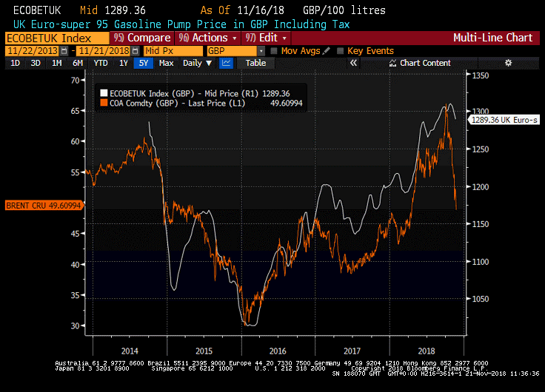Expand the GBP currency dropdown arrow
545x392 pixels.
pos(261,51)
